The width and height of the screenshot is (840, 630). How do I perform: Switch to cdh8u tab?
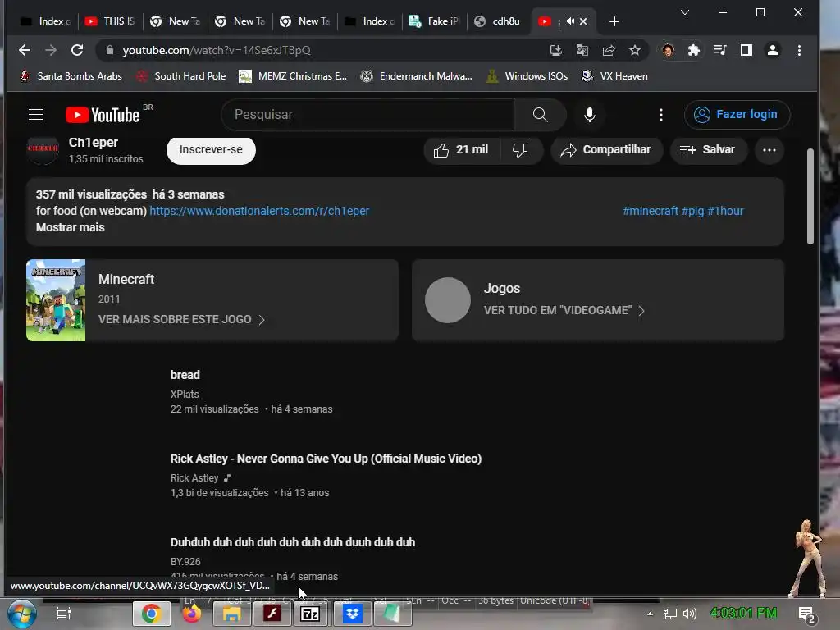[x=500, y=21]
